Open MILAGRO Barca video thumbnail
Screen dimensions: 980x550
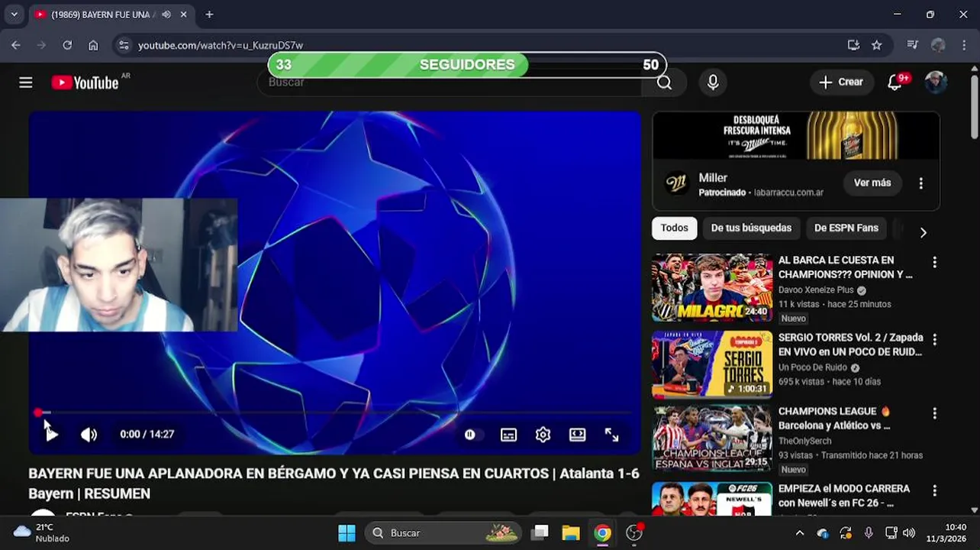(x=712, y=287)
